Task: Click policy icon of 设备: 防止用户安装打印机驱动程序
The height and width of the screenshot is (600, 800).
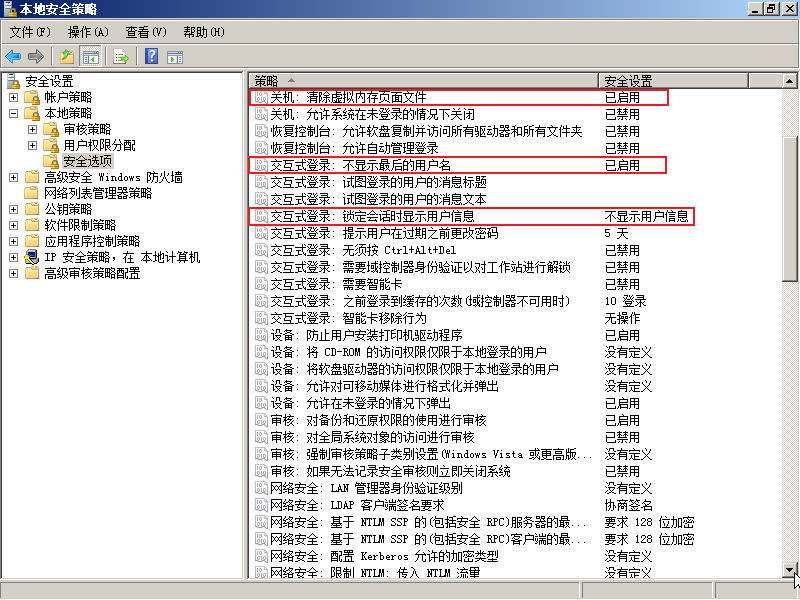Action: tap(261, 335)
